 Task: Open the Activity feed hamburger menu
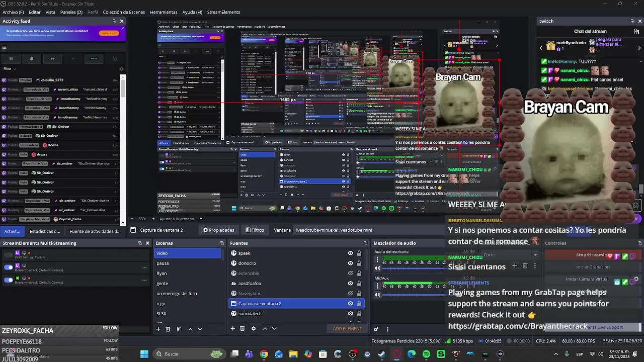pos(4,47)
